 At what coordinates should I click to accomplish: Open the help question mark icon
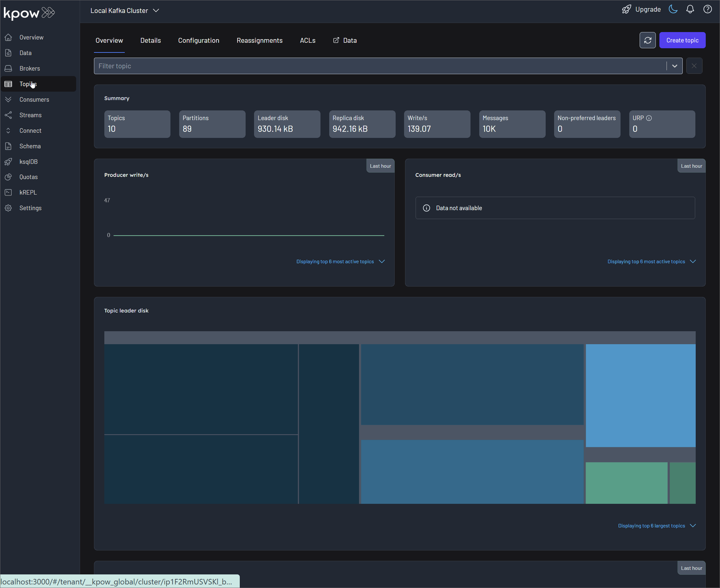(707, 9)
